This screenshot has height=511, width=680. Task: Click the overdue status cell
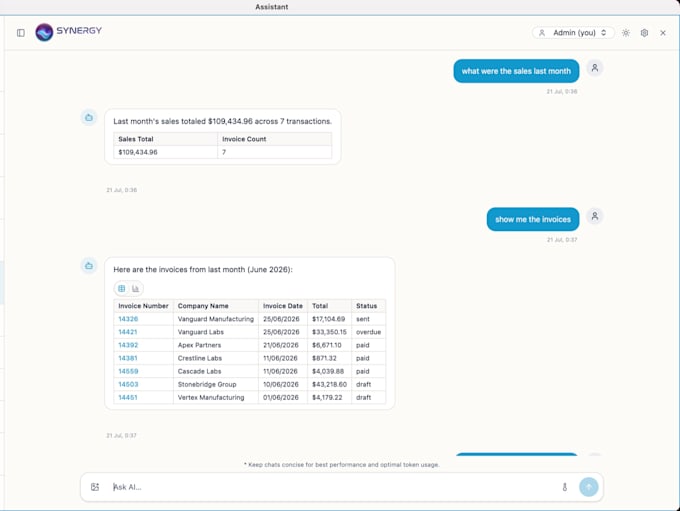click(x=368, y=332)
